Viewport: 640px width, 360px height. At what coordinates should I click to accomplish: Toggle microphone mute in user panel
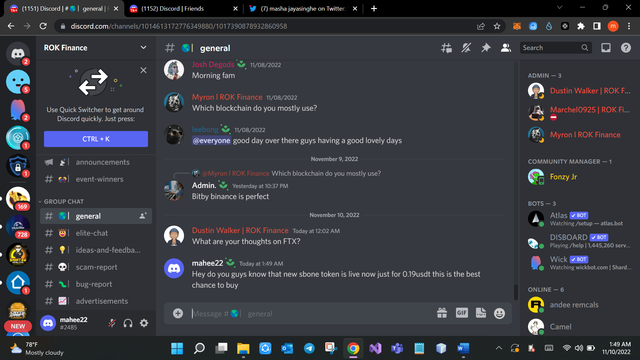(112, 323)
